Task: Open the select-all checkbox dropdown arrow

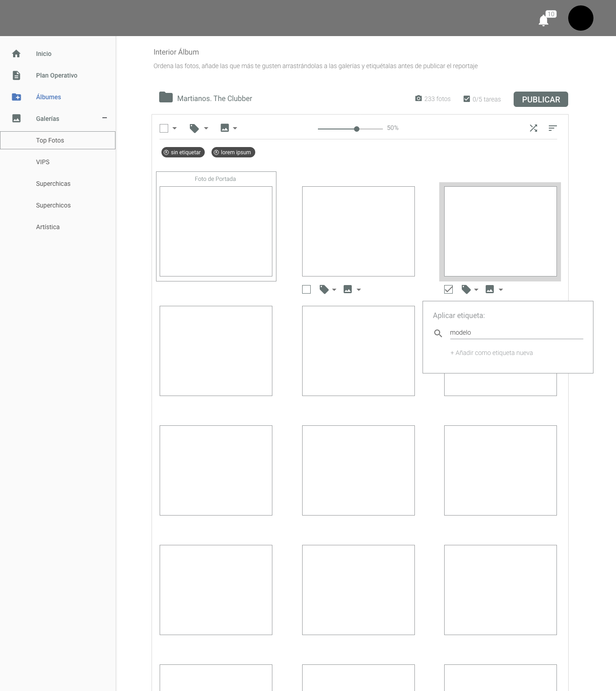Action: (175, 129)
